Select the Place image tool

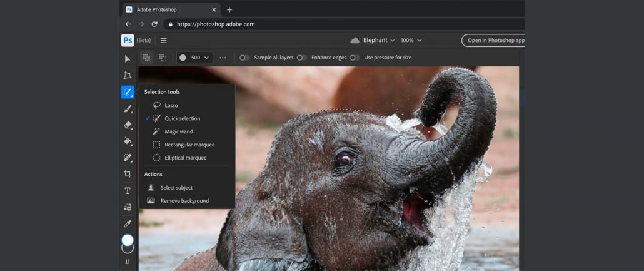click(128, 207)
